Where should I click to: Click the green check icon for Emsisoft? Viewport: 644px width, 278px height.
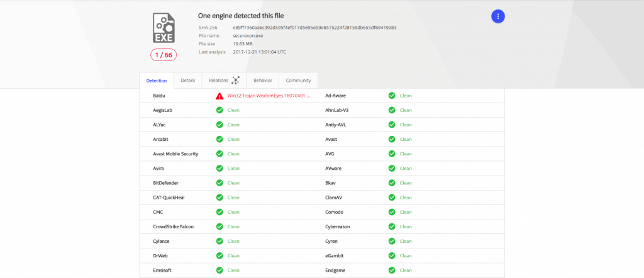pos(219,270)
